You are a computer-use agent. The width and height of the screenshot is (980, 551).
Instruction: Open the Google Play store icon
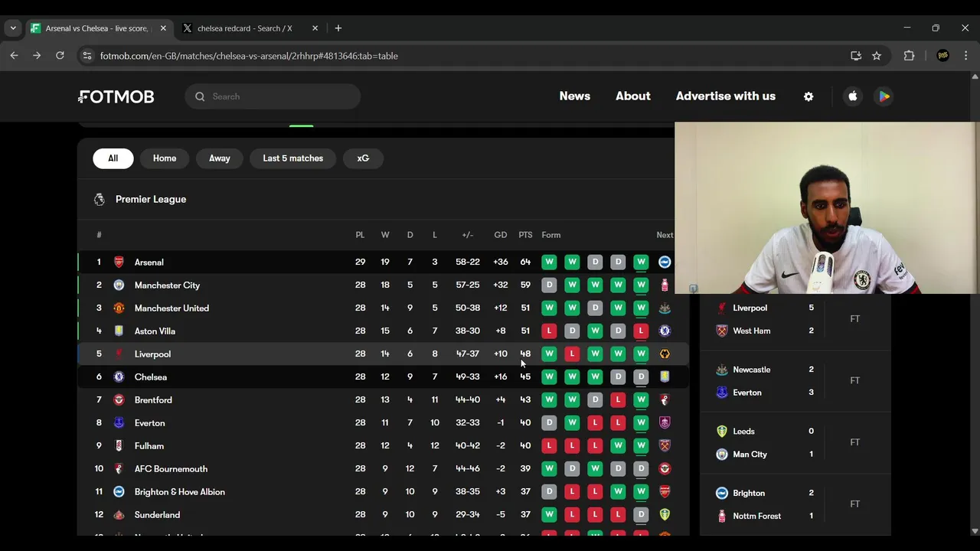(884, 96)
